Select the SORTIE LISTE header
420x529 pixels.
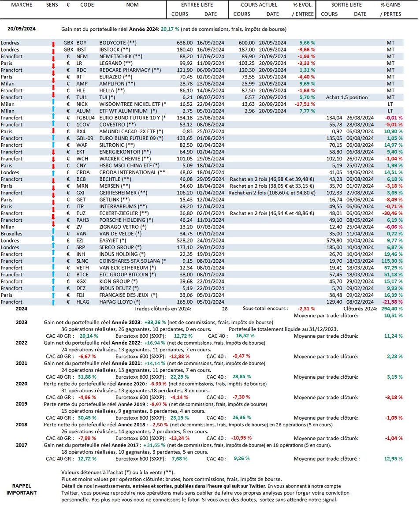click(x=347, y=5)
